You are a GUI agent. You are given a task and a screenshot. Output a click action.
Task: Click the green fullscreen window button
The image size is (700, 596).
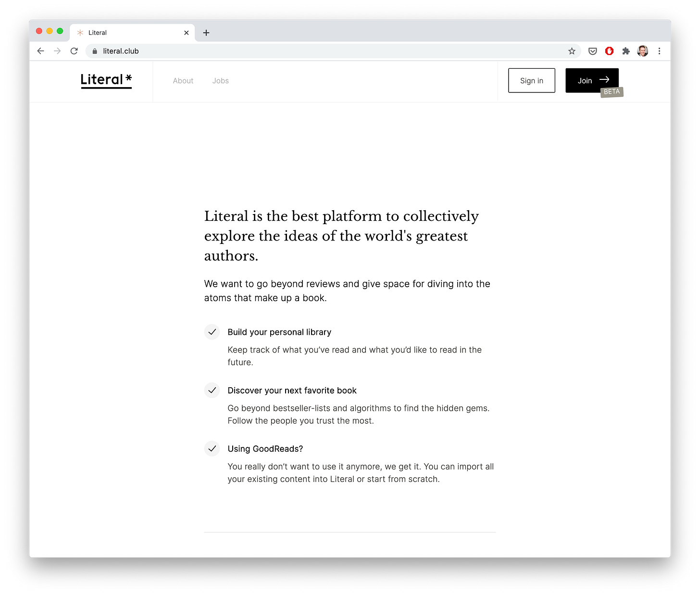60,31
